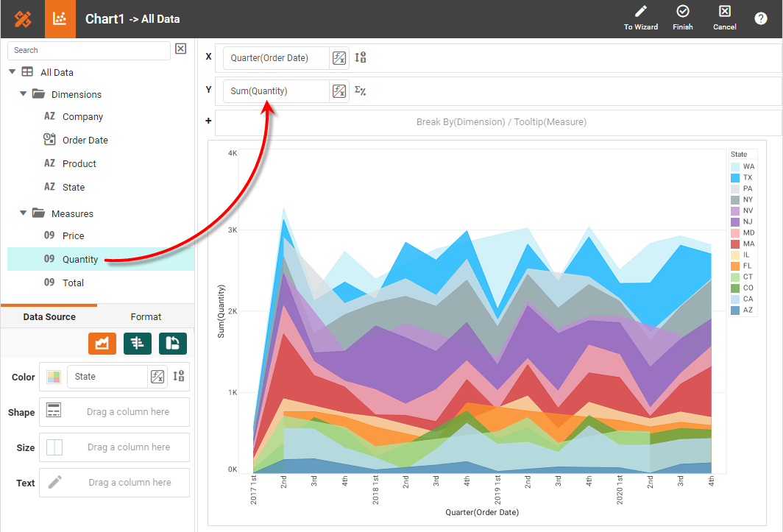
Task: Click the aggregate sigma icon beside Y field
Action: [x=361, y=91]
